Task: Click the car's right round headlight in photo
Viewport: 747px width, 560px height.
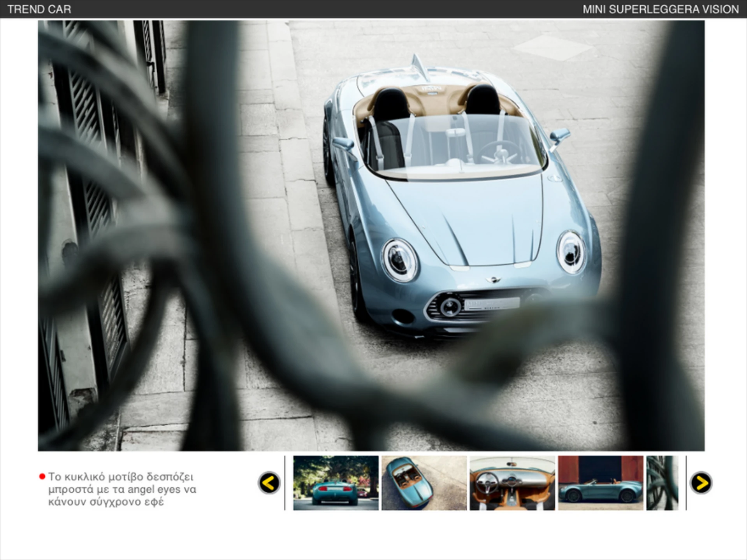Action: click(x=571, y=252)
